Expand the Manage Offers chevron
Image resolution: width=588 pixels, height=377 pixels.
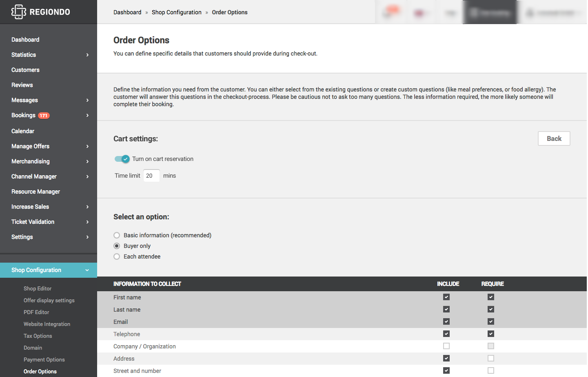click(x=87, y=146)
